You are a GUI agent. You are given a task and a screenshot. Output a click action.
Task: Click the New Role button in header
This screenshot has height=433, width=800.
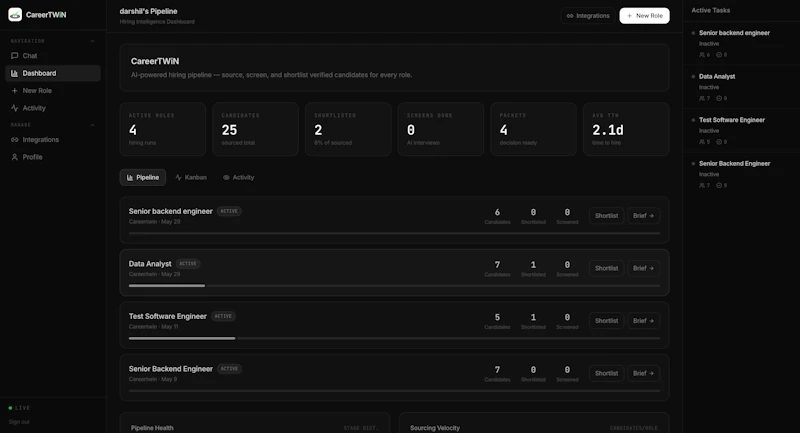tap(644, 16)
